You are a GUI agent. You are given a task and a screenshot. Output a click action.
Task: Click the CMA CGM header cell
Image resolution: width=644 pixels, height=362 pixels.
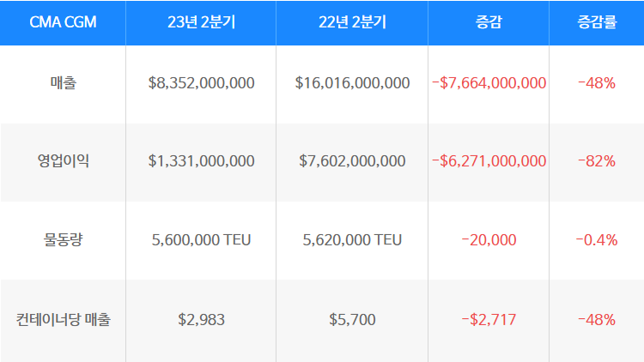pyautogui.click(x=63, y=22)
